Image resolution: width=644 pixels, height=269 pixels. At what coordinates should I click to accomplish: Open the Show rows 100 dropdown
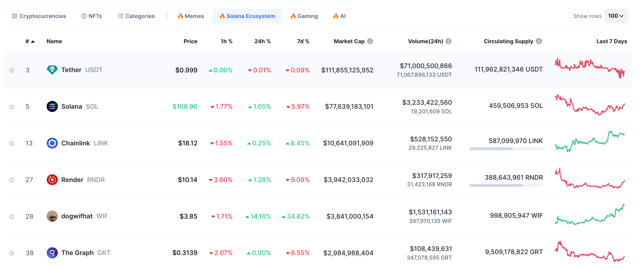(616, 16)
